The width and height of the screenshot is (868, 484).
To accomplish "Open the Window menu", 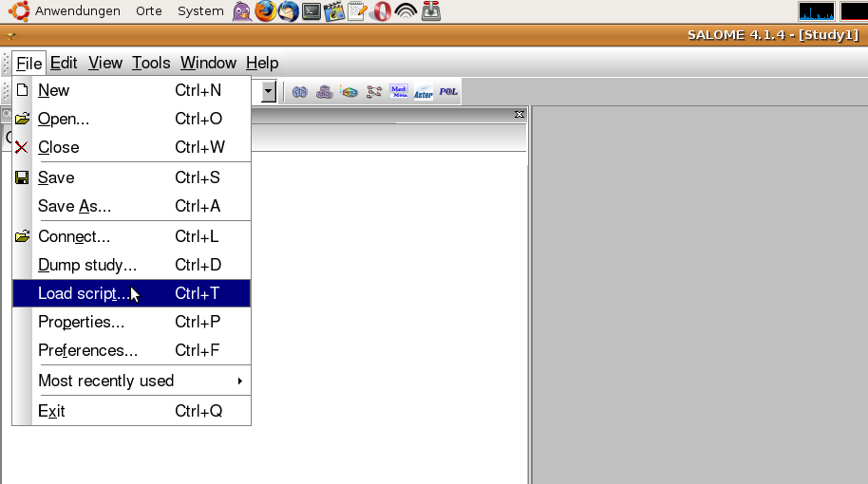I will tap(208, 63).
